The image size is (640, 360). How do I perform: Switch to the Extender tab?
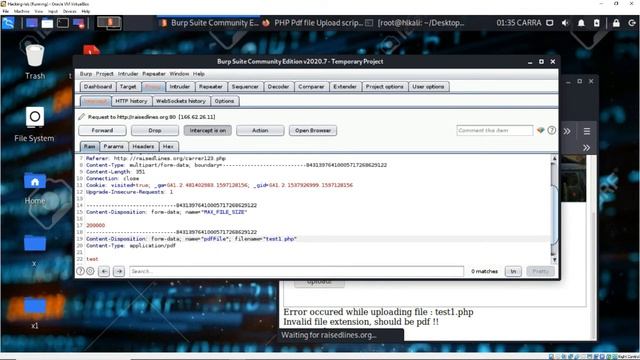click(x=345, y=87)
